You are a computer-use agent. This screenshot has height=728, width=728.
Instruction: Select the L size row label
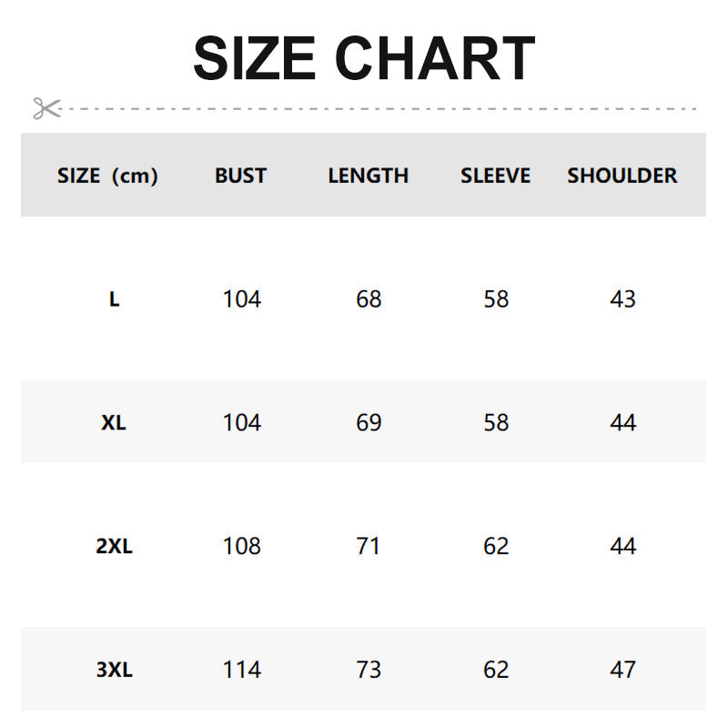coord(114,299)
